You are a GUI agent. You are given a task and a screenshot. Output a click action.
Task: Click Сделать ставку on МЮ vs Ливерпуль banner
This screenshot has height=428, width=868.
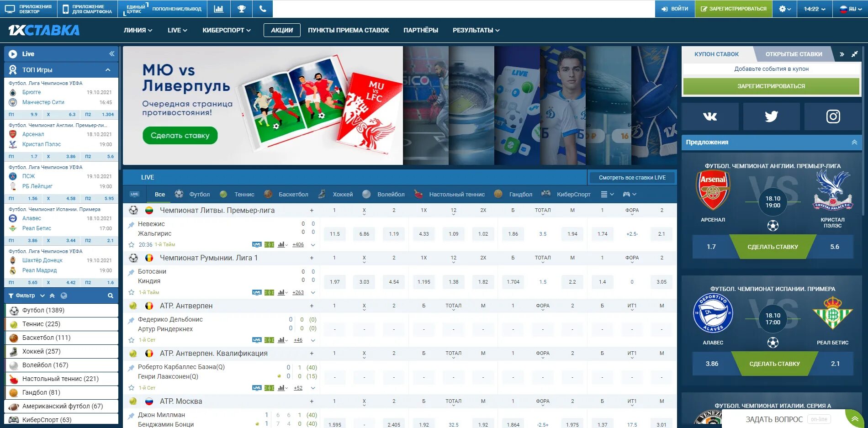(x=180, y=135)
